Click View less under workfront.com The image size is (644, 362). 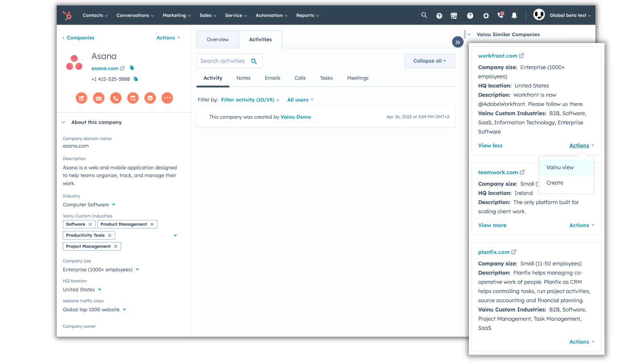point(490,146)
